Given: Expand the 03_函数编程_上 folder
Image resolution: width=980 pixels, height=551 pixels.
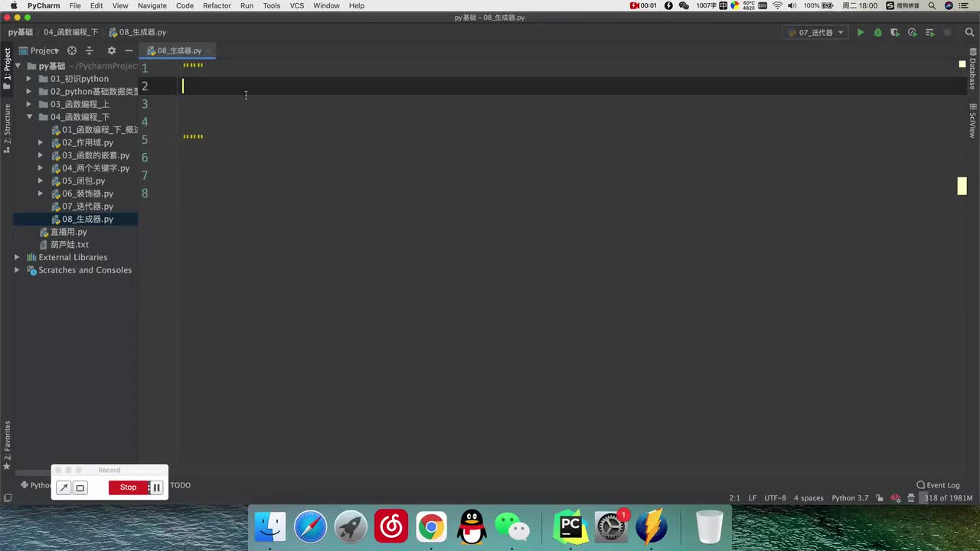Looking at the screenshot, I should coord(29,104).
